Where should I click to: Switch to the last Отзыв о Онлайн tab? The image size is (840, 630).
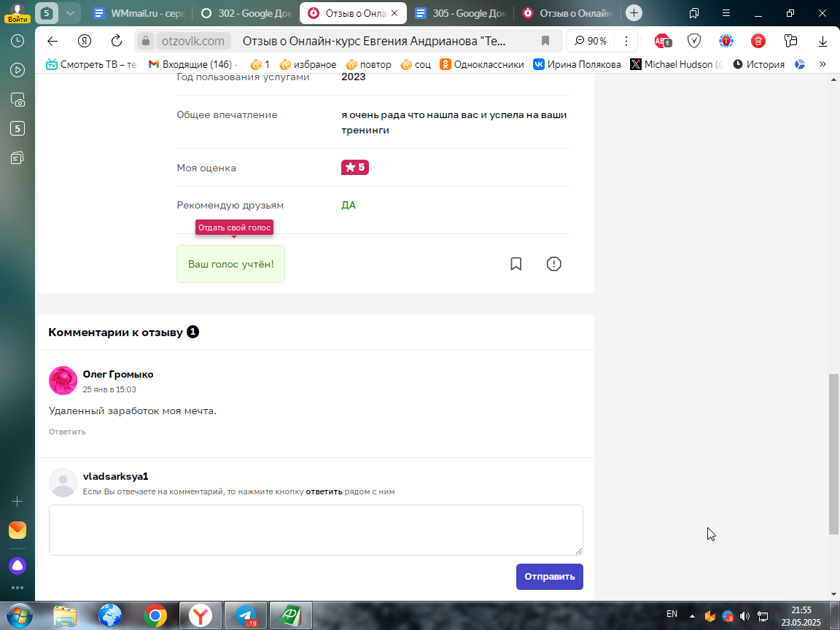[567, 13]
